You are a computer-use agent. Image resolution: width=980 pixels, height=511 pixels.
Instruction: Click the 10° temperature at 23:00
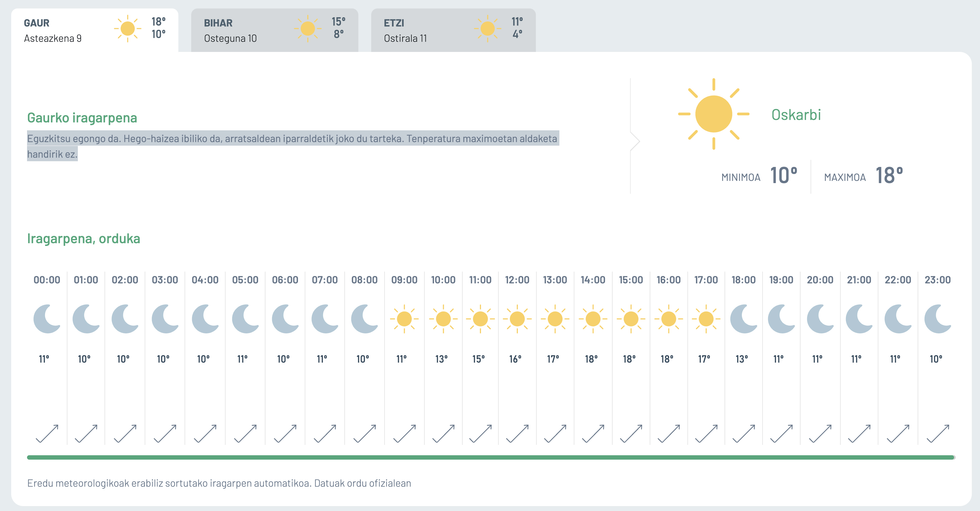tap(936, 359)
